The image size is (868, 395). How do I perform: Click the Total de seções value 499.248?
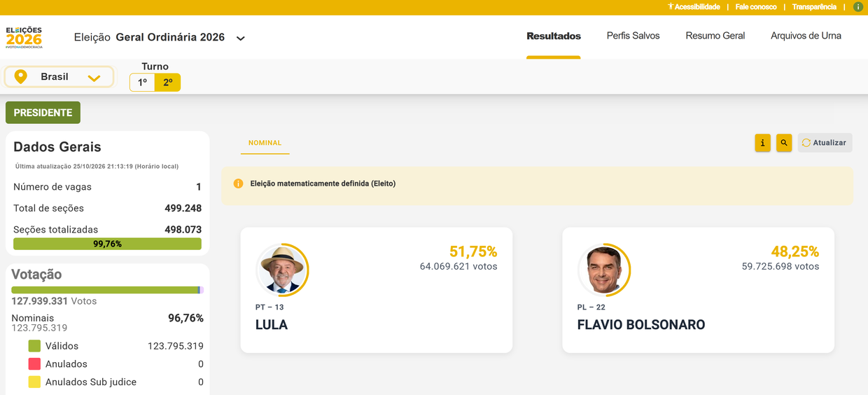[x=183, y=209]
